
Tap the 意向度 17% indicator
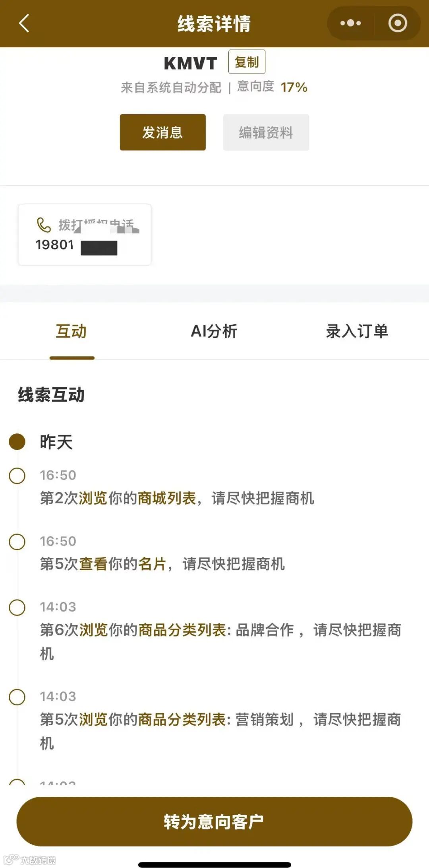coord(272,87)
